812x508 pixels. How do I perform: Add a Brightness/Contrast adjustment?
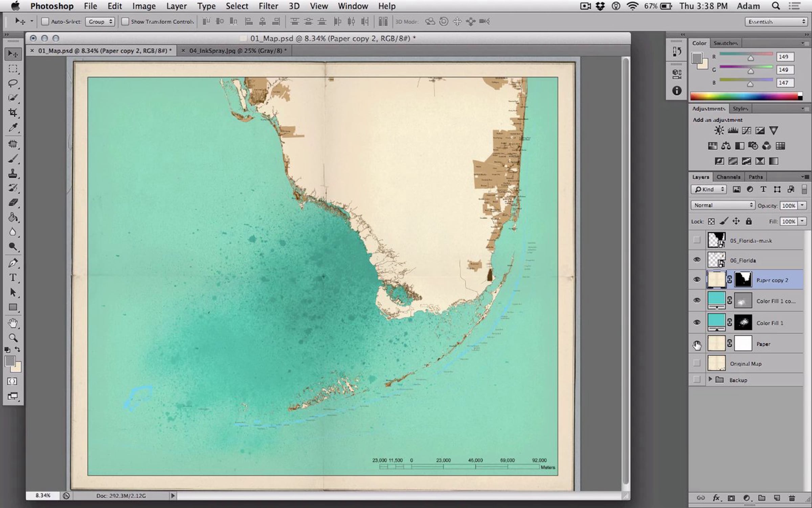[x=719, y=130]
